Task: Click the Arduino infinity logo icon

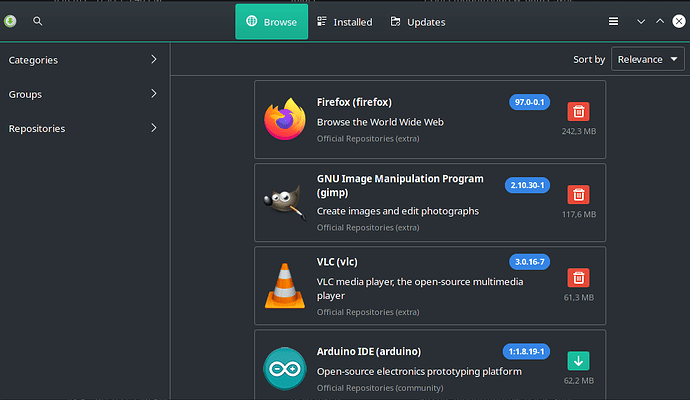Action: pos(285,369)
